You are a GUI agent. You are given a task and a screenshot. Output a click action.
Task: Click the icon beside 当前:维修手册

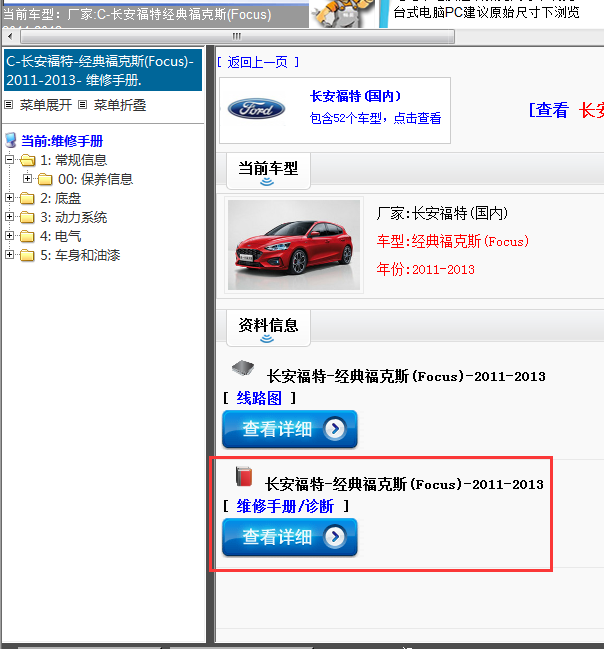(11, 140)
